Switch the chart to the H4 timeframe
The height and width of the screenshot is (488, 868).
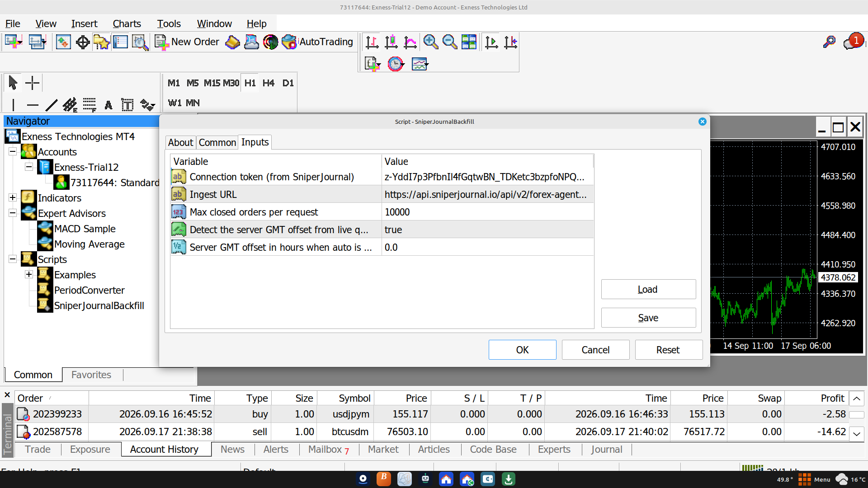point(269,83)
